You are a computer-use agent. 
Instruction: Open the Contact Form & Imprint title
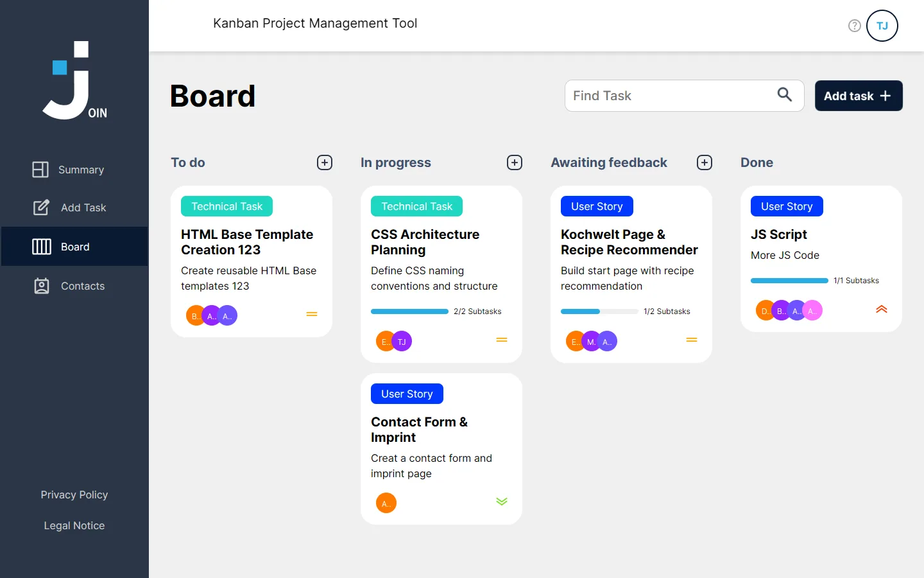click(419, 430)
